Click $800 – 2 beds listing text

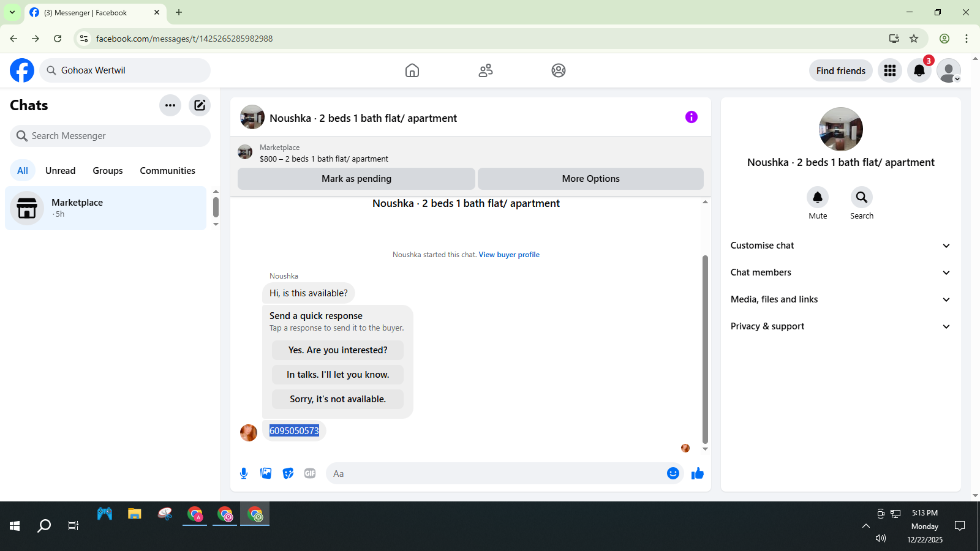tap(324, 159)
